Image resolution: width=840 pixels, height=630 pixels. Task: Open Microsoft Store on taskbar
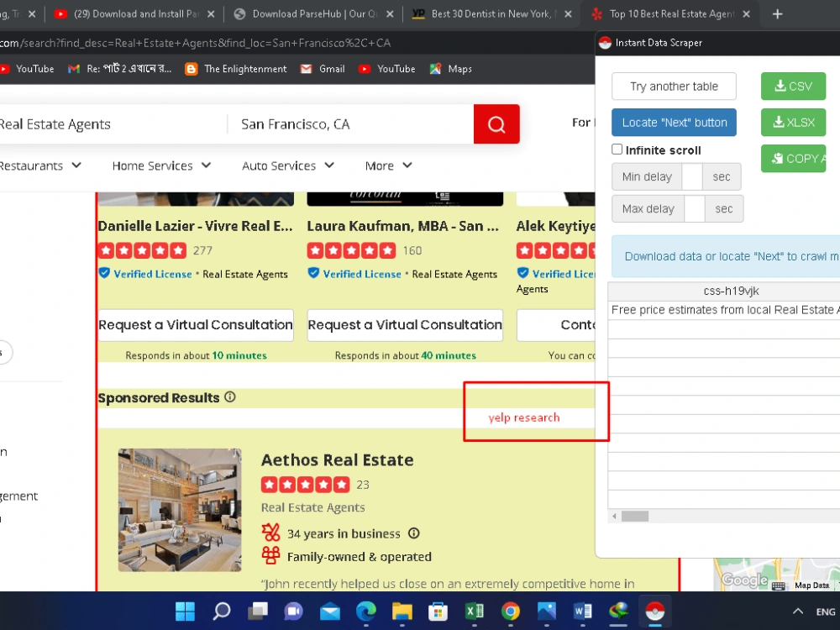tap(438, 612)
